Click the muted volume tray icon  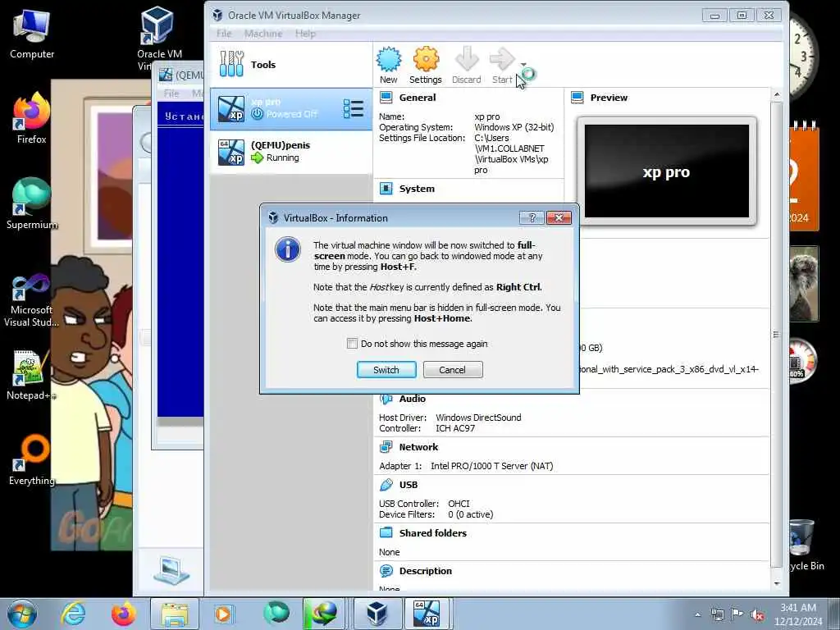point(757,614)
